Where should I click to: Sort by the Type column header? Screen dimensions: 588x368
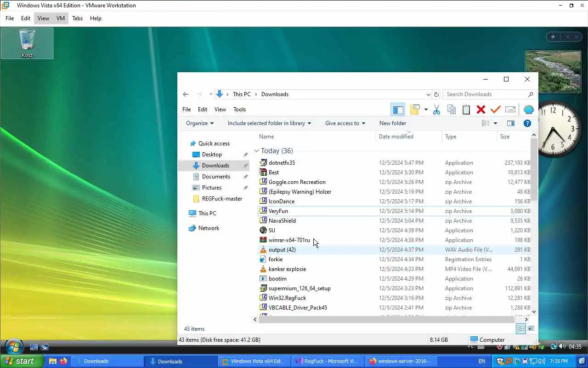(x=451, y=137)
